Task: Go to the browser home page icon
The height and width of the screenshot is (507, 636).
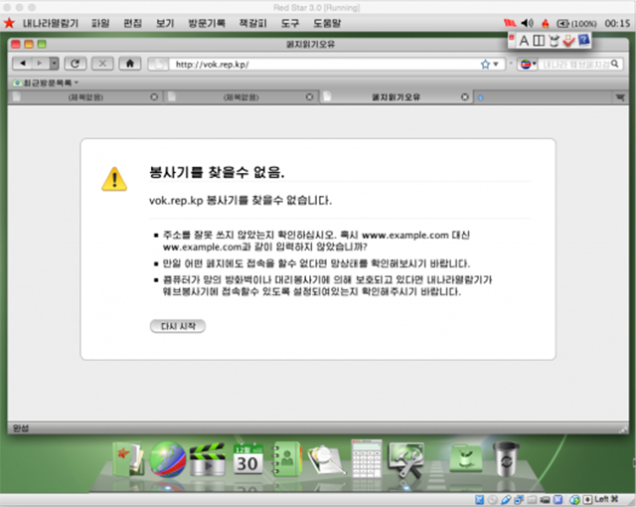Action: pos(130,64)
